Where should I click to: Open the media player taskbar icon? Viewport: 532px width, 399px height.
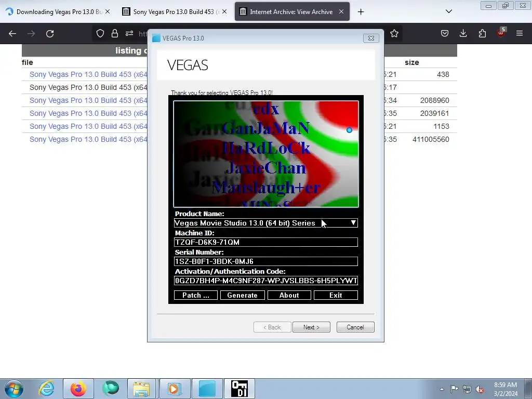[x=175, y=389]
